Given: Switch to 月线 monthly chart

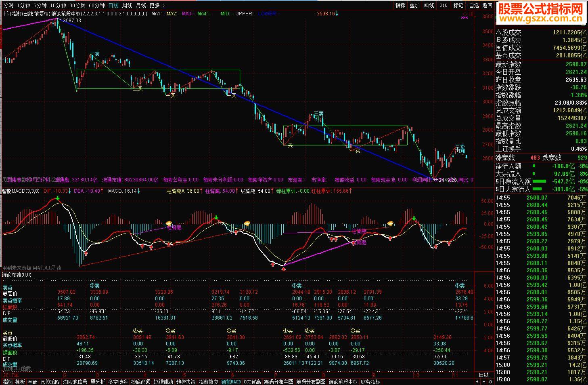Looking at the screenshot, I should pos(141,5).
